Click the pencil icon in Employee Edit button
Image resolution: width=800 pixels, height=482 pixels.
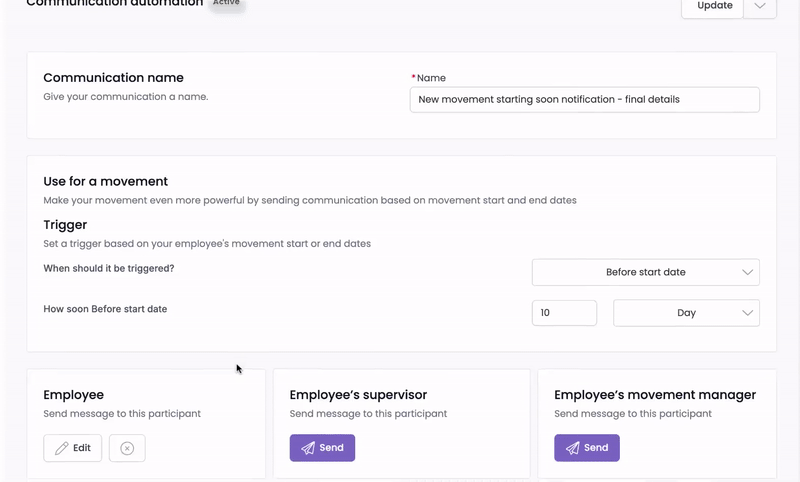pyautogui.click(x=62, y=448)
